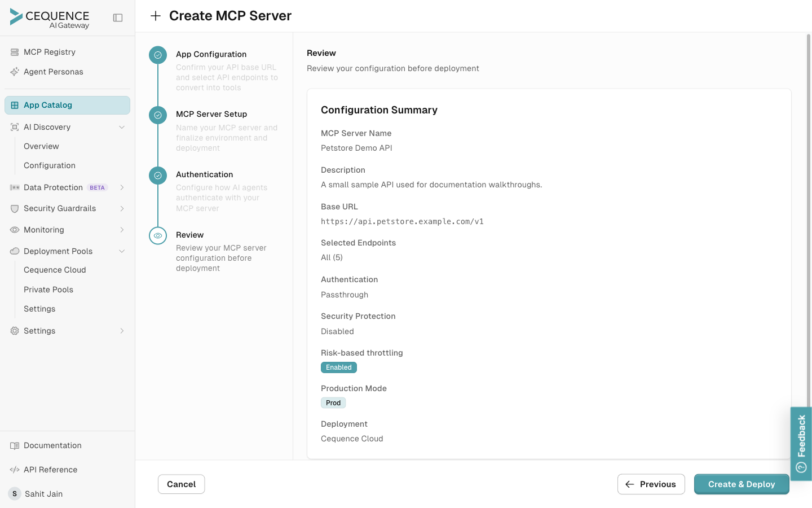812x508 pixels.
Task: Go back with the Previous button
Action: point(651,484)
